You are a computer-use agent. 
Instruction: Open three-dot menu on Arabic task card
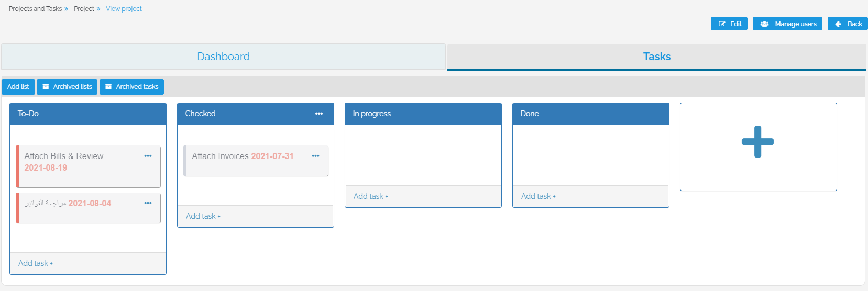[148, 203]
